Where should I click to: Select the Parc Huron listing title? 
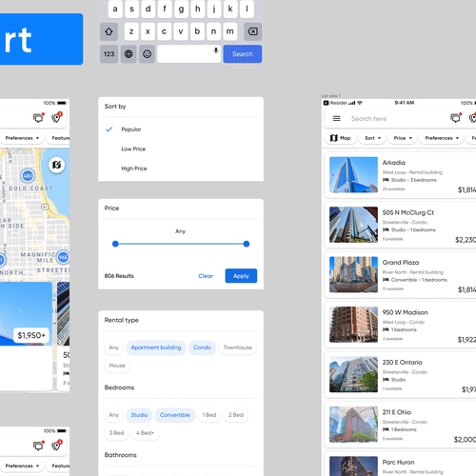[x=398, y=463]
